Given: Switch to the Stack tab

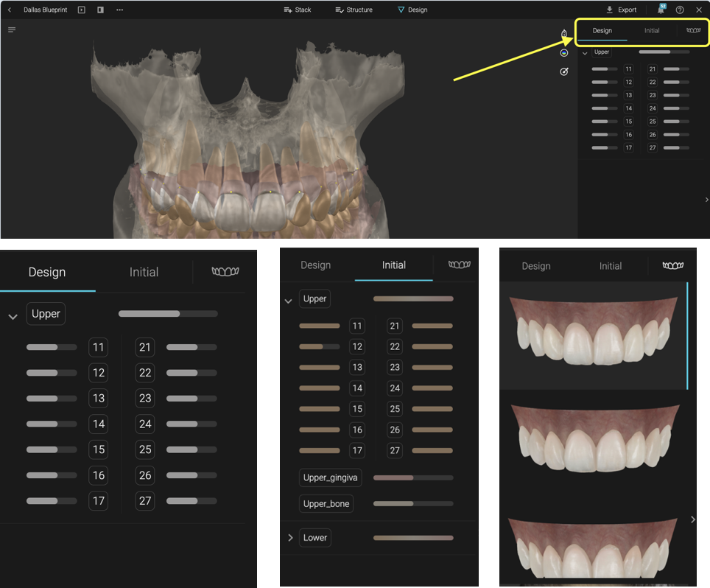Looking at the screenshot, I should pyautogui.click(x=298, y=10).
